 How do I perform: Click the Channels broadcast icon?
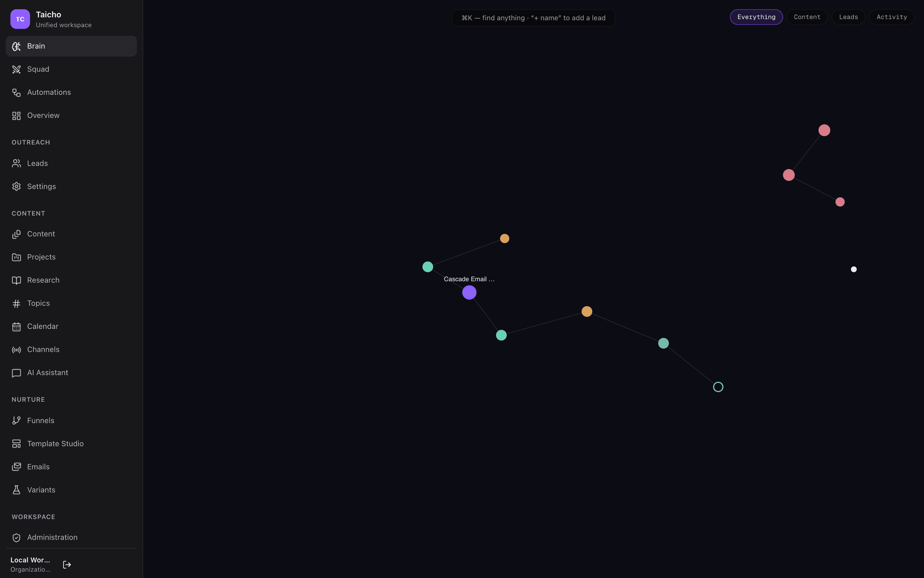coord(16,350)
